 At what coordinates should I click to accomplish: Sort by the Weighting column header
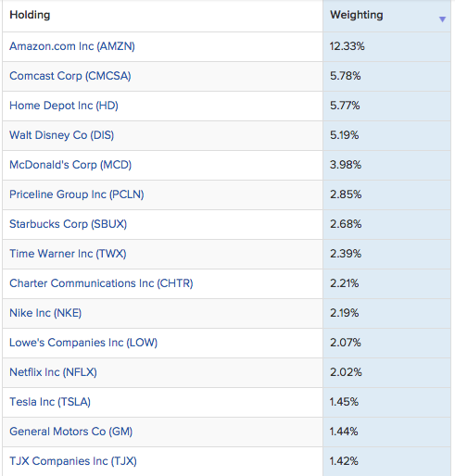(357, 15)
